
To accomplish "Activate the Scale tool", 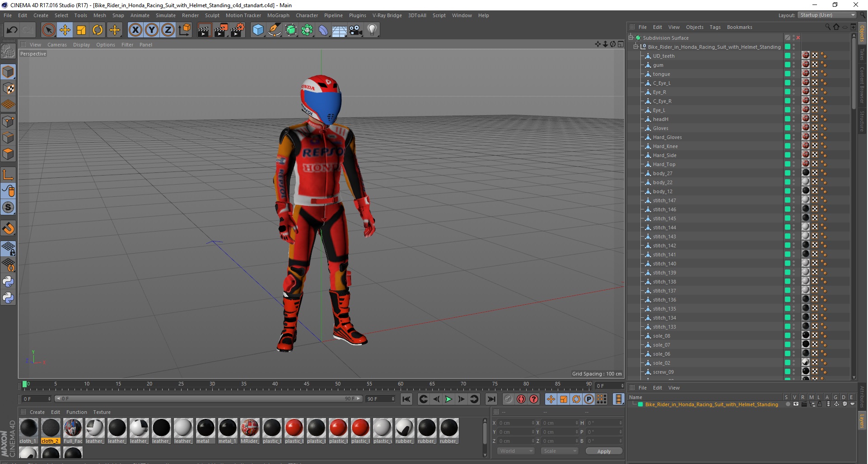I will click(x=81, y=30).
